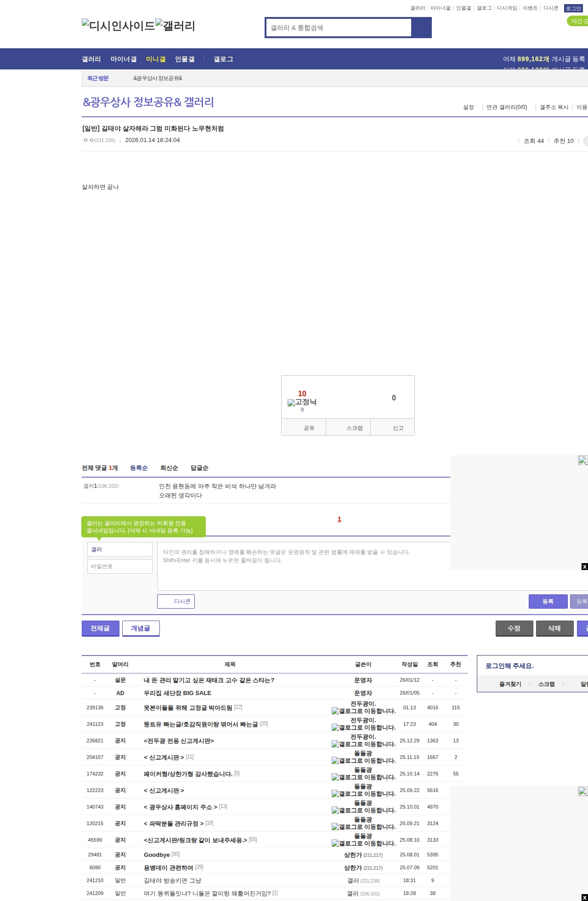Click commenter 갤러1(106.102) nickname
Screen dimensions: 588x901
[x=101, y=486]
